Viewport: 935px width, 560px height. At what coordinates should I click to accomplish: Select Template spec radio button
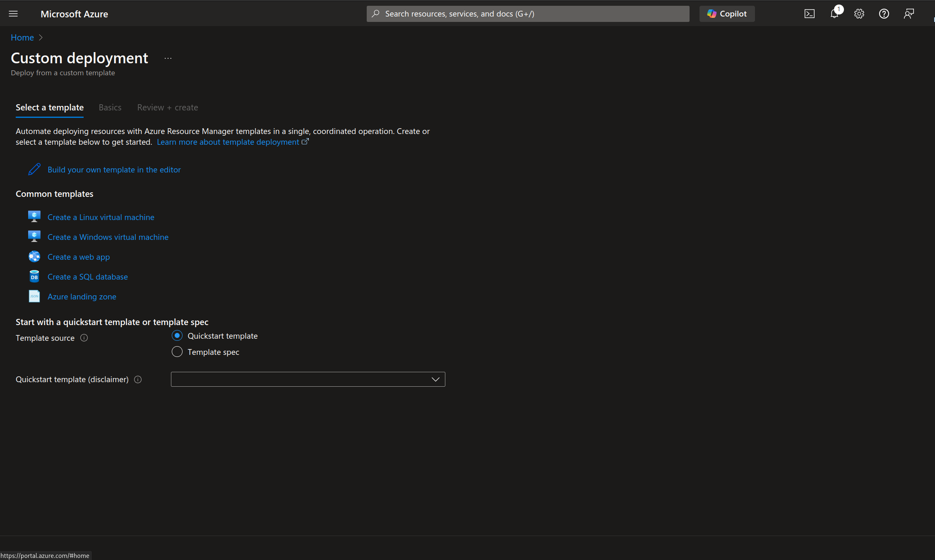(177, 352)
